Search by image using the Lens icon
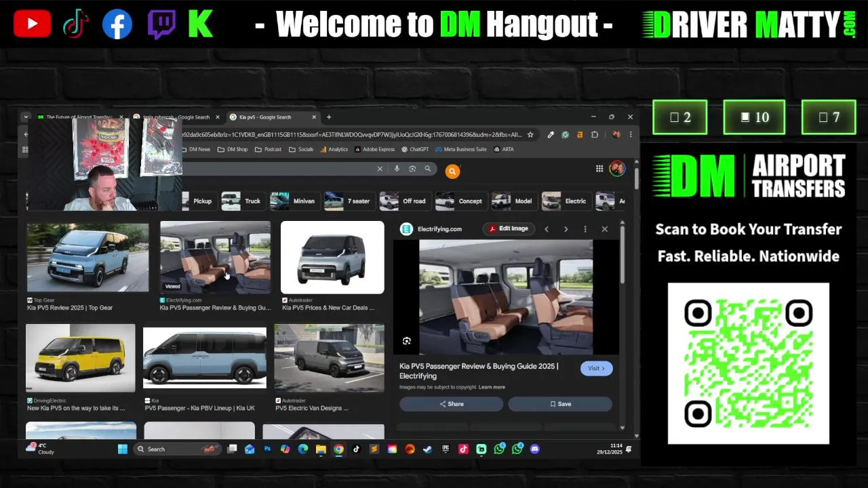Viewport: 868px width, 488px height. (412, 169)
